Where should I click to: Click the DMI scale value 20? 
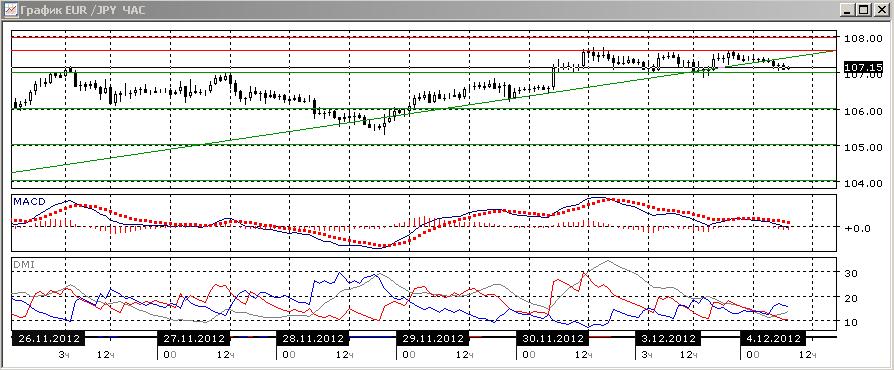click(851, 297)
